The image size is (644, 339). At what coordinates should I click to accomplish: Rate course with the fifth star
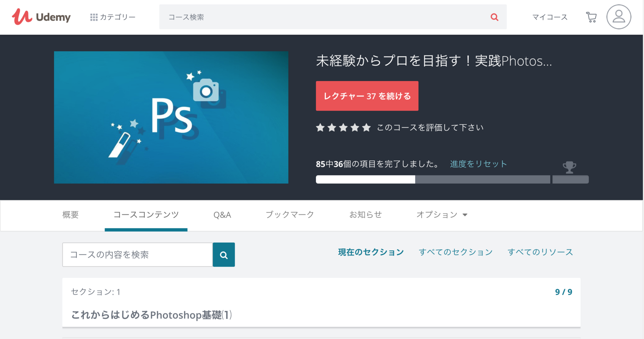(366, 128)
